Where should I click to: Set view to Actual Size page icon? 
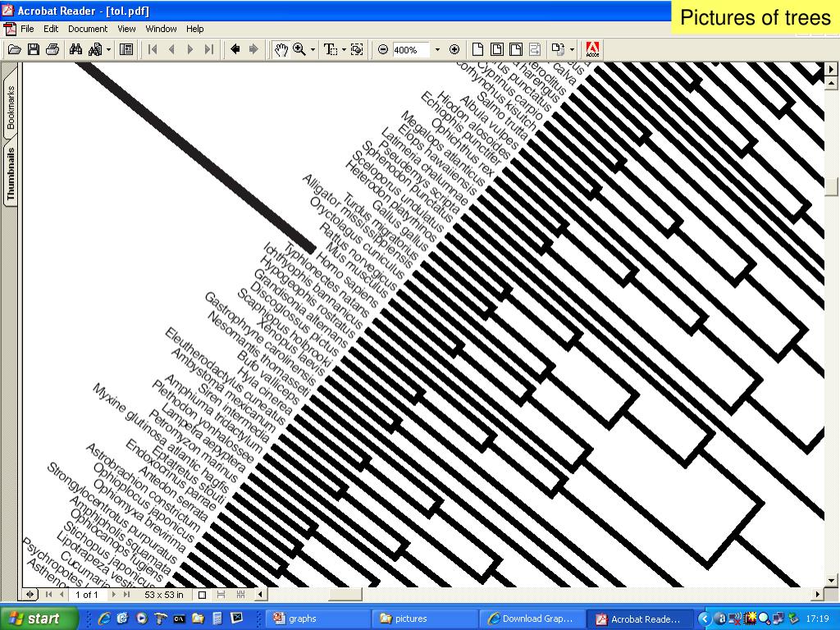pyautogui.click(x=477, y=50)
